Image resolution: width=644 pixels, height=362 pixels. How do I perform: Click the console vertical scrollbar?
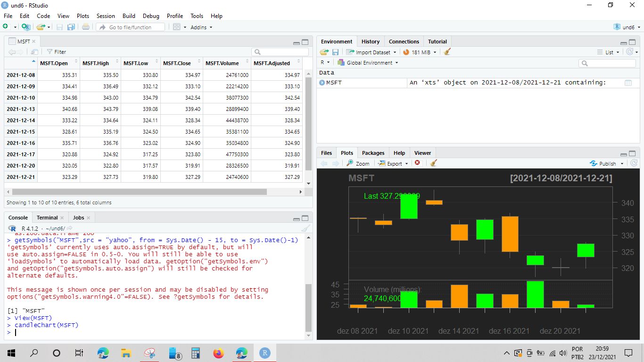pyautogui.click(x=308, y=308)
